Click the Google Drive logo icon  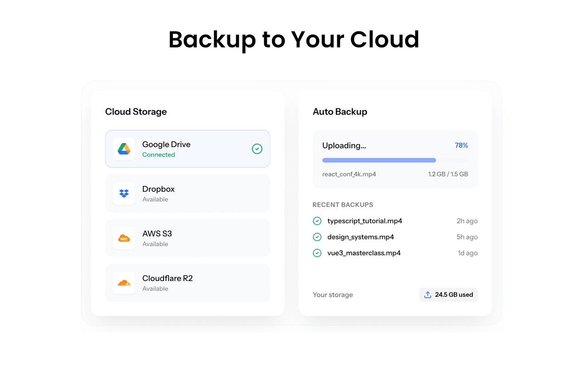point(124,149)
